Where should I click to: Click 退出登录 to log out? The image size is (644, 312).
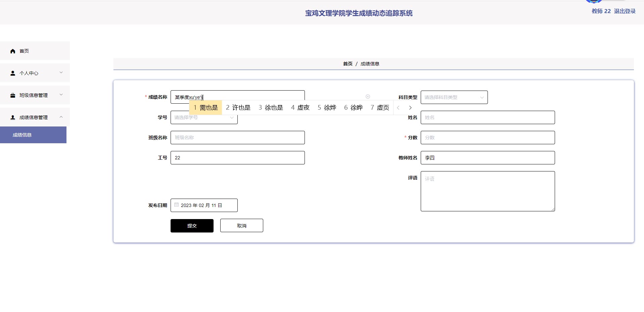[x=625, y=11]
